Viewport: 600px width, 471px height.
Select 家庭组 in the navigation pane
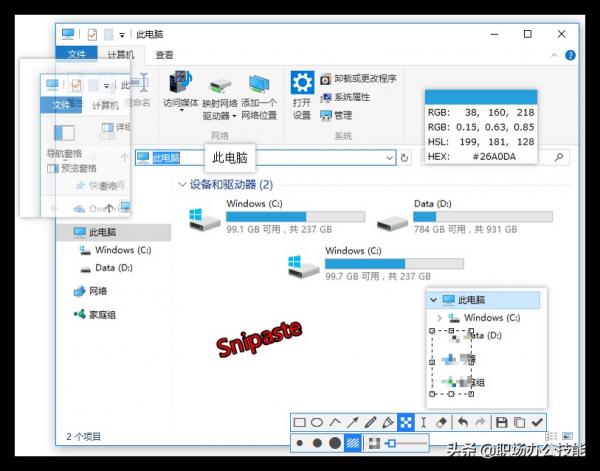95,315
